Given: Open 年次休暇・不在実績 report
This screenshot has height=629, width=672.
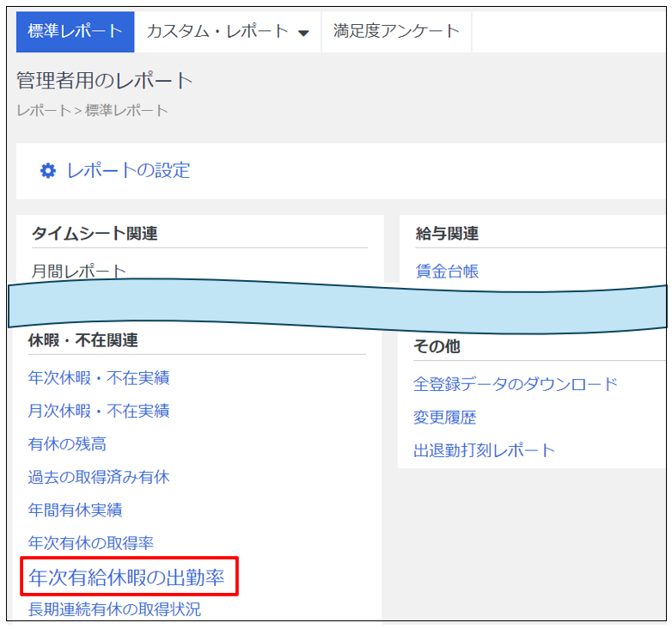Looking at the screenshot, I should (99, 378).
